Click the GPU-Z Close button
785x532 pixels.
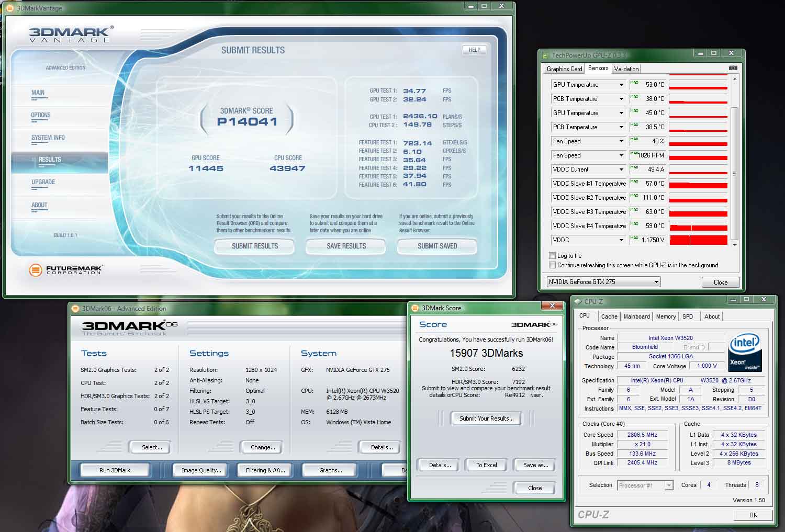[721, 282]
